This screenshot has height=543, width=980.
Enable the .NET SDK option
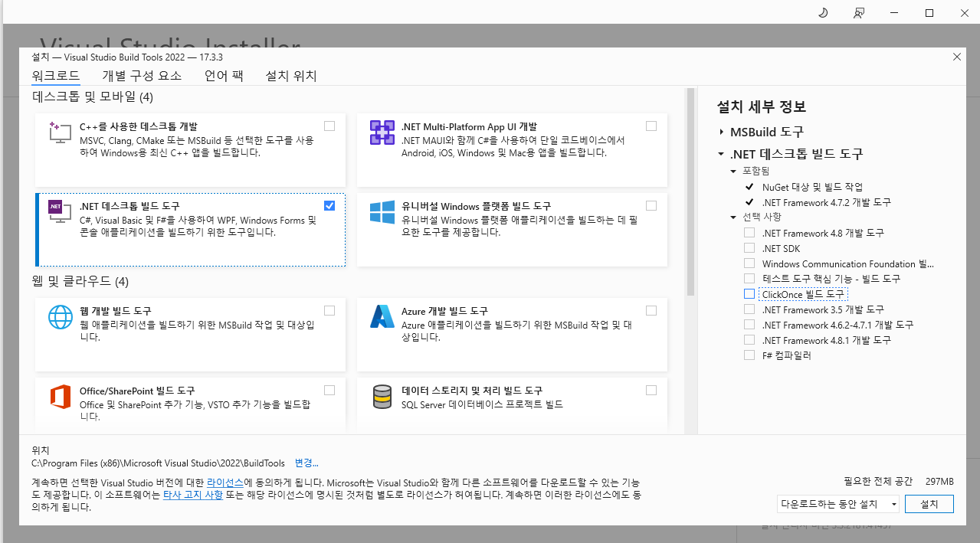[749, 248]
